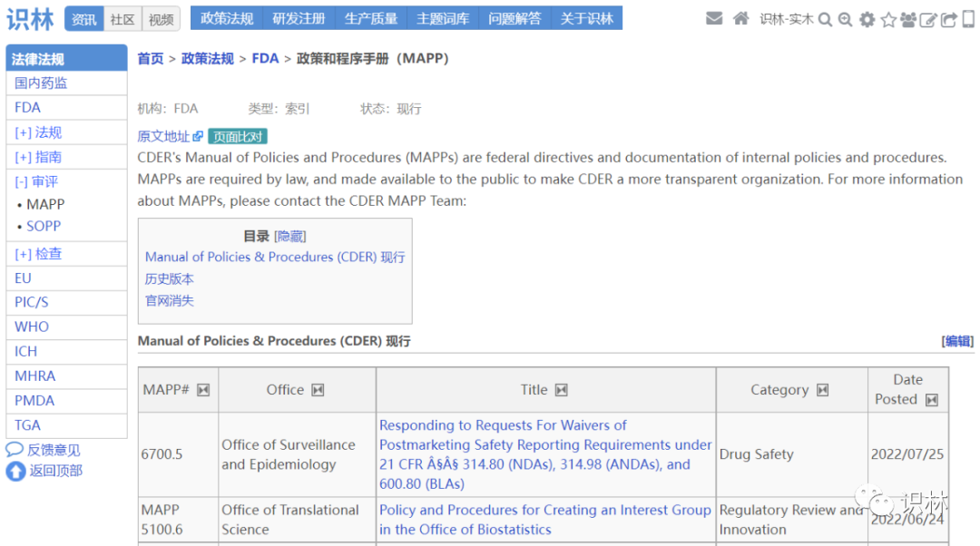Viewport: 980px width, 546px height.
Task: Click the zoom-in magnifier icon
Action: pyautogui.click(x=845, y=19)
